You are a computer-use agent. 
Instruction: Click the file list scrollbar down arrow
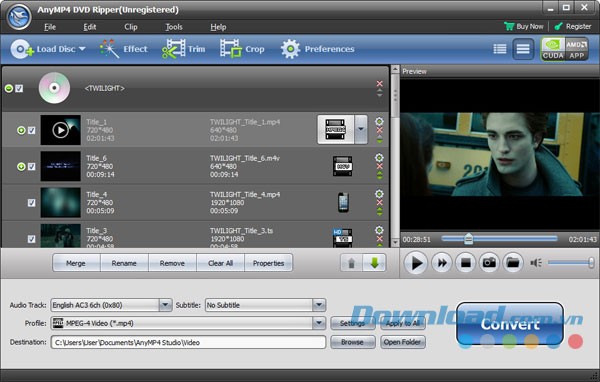(x=395, y=242)
